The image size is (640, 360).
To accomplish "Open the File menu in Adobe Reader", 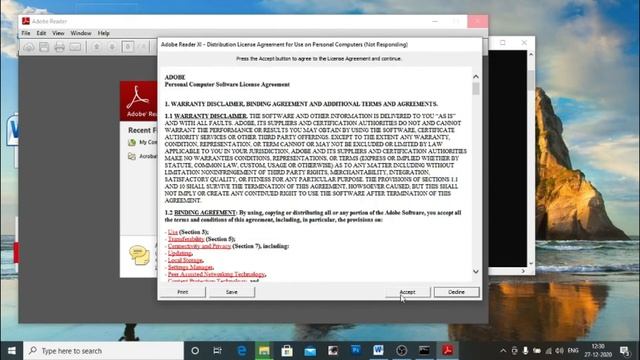I will (x=26, y=33).
